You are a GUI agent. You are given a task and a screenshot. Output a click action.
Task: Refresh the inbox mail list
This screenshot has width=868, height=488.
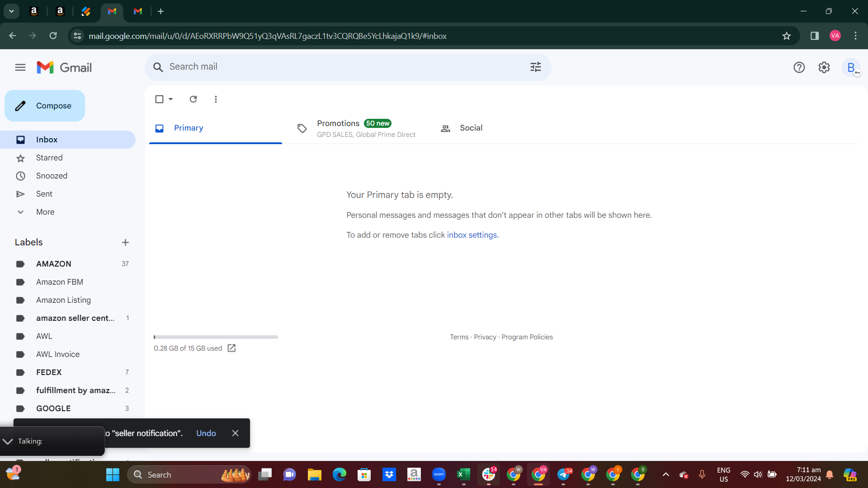[193, 99]
